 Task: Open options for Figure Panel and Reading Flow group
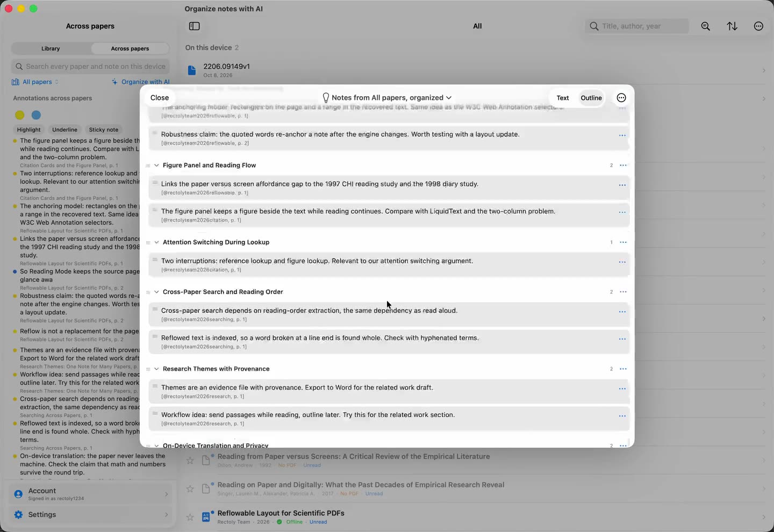click(x=623, y=166)
